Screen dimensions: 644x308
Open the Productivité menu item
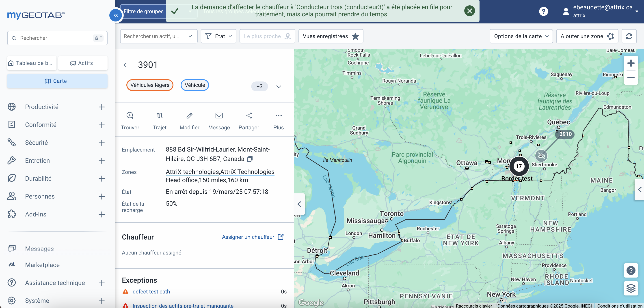42,107
